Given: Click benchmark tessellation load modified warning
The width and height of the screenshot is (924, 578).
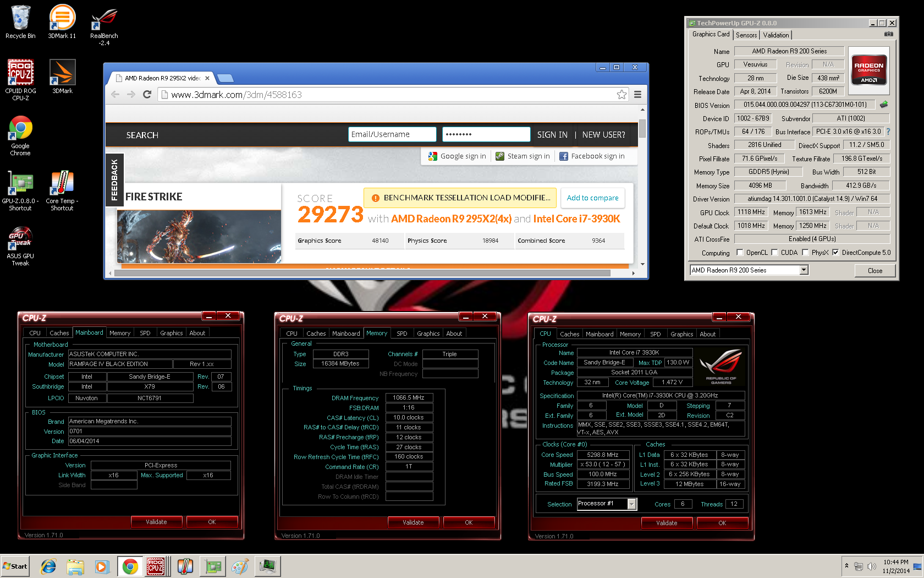Looking at the screenshot, I should [460, 198].
